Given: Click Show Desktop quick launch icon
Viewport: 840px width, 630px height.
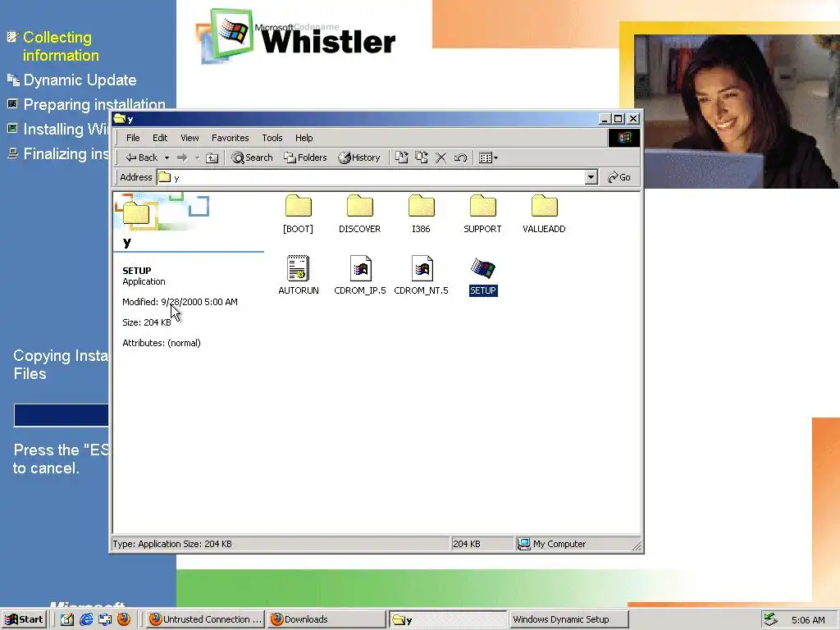Looking at the screenshot, I should [67, 619].
